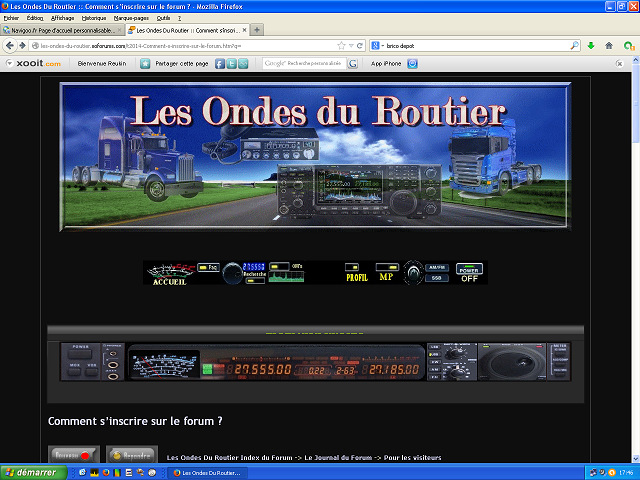Reload the page using the refresh icon
This screenshot has height=480, width=640.
point(360,46)
